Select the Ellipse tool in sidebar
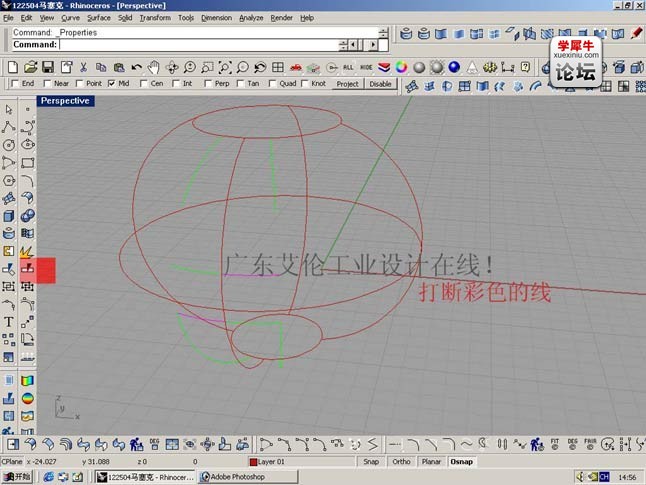The height and width of the screenshot is (485, 646). (x=28, y=145)
